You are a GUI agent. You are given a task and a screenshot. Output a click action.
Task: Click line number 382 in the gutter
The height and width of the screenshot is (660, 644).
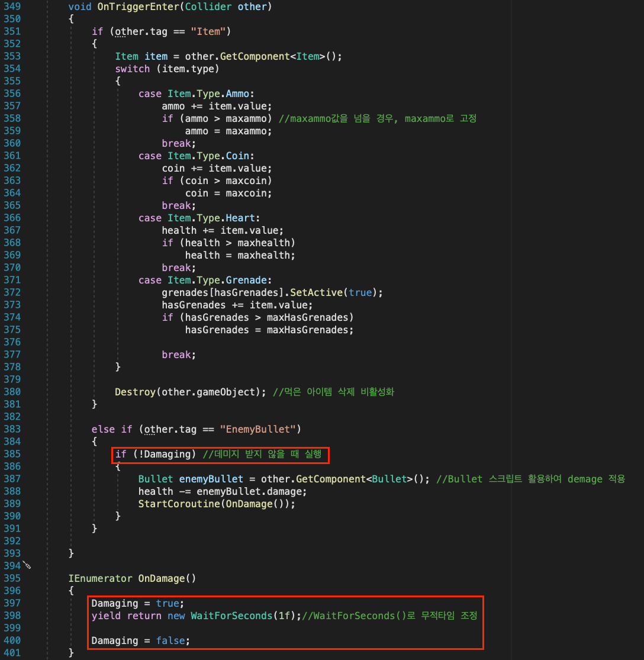coord(12,417)
